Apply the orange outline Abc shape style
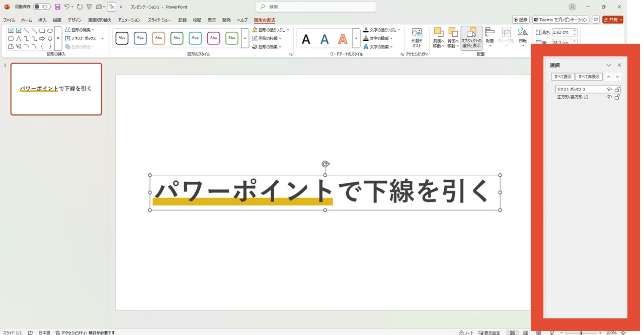Screen dimensions: 644x335 (x=158, y=38)
